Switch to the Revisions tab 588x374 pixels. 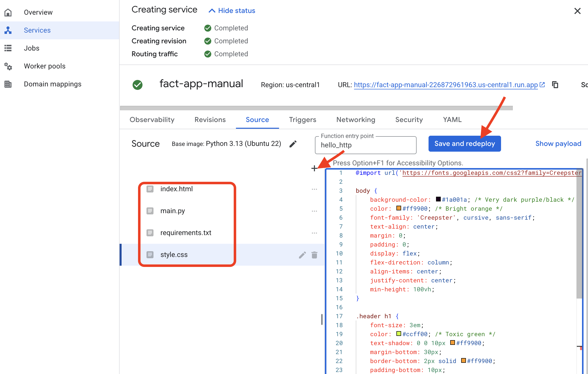210,120
